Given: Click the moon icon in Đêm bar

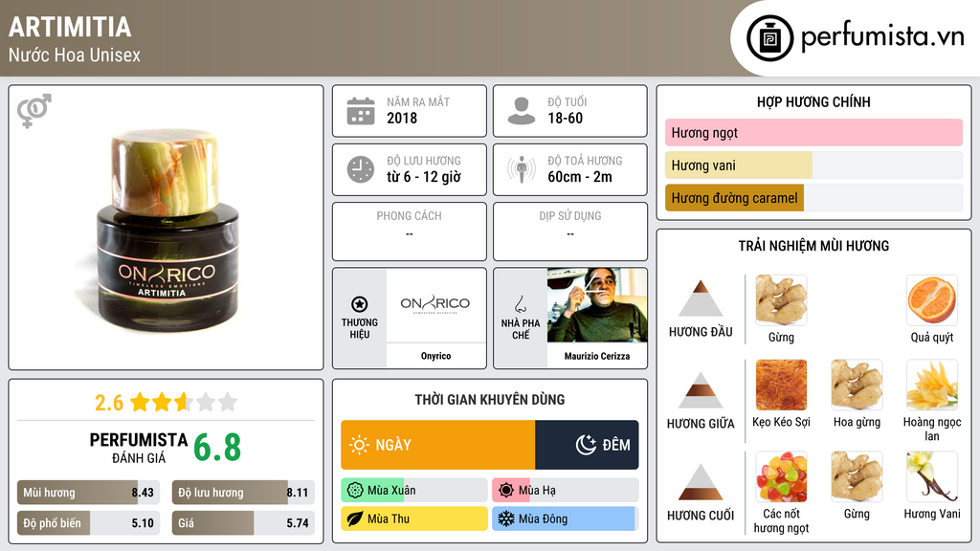Looking at the screenshot, I should (586, 445).
